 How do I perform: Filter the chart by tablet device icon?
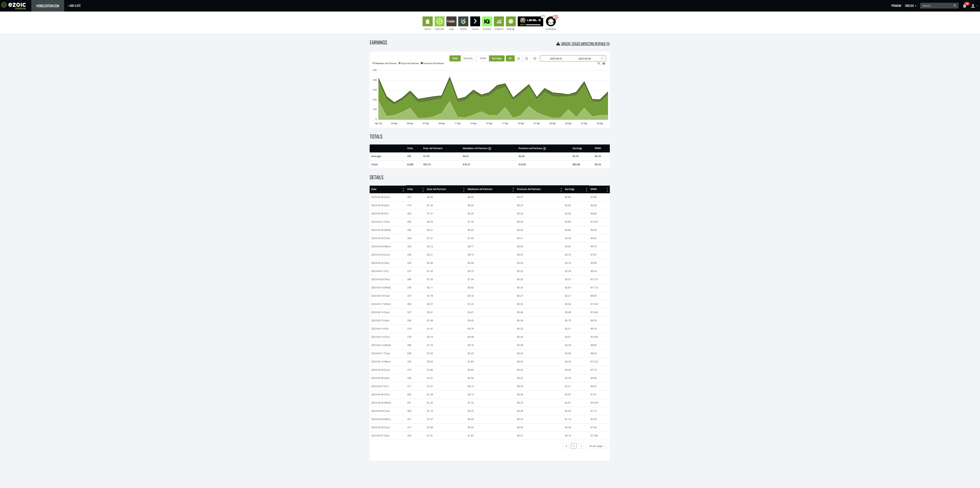526,59
